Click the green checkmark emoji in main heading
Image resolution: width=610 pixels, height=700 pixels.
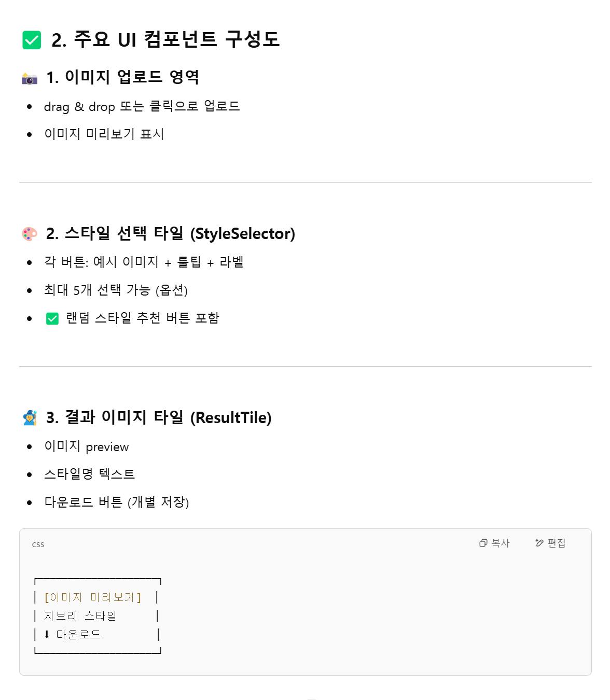tap(32, 40)
